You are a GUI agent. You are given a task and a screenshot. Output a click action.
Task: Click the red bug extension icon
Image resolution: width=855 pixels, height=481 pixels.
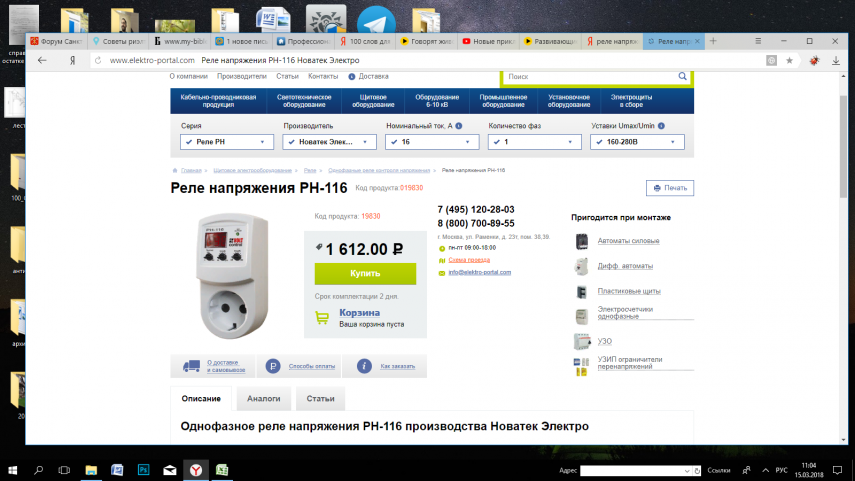(814, 61)
